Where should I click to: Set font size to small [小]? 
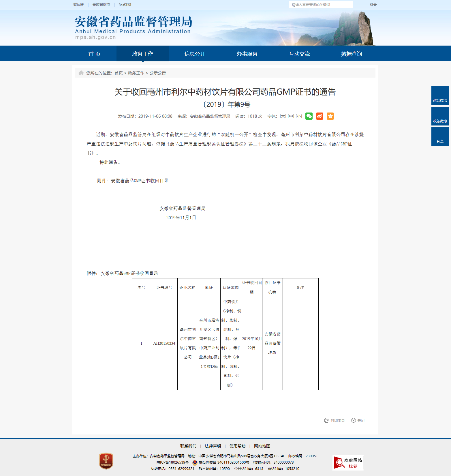pos(299,116)
